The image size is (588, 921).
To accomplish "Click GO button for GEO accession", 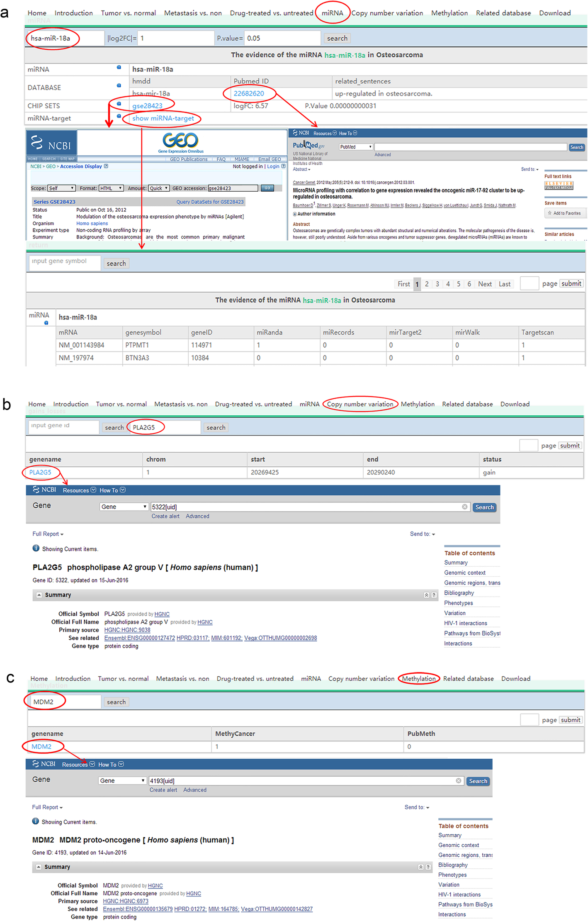I will tap(267, 188).
